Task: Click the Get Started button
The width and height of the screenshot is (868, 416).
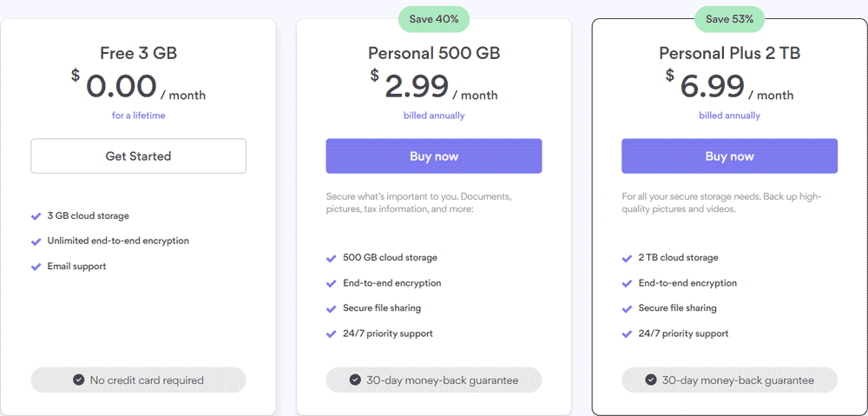Action: click(138, 156)
